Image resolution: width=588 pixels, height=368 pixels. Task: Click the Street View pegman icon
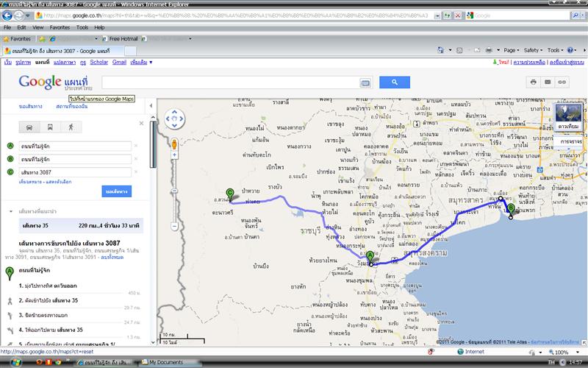pos(174,145)
